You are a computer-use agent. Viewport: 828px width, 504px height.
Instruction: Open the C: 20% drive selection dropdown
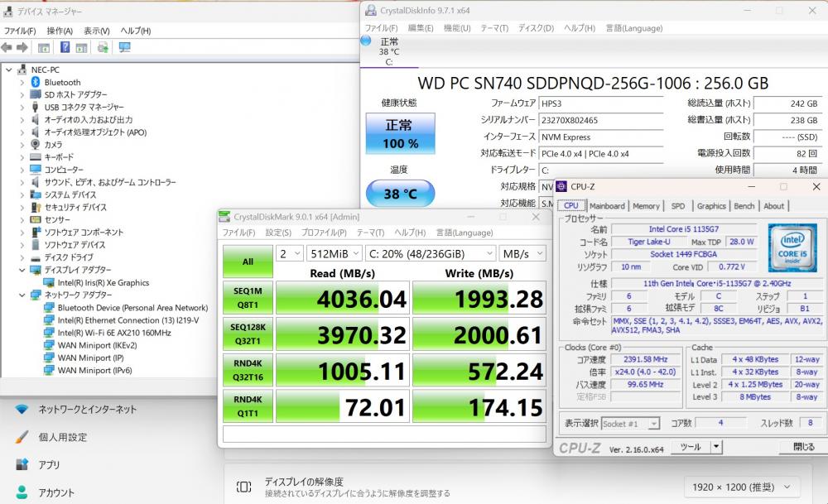[x=431, y=254]
